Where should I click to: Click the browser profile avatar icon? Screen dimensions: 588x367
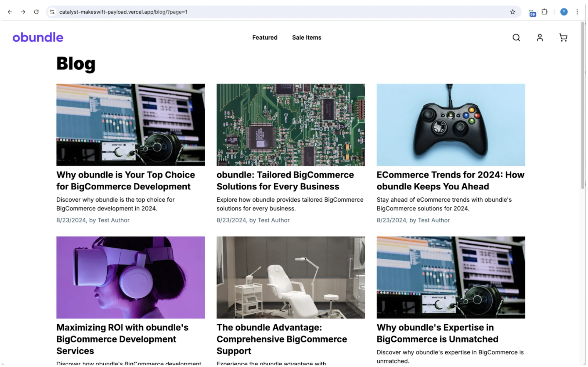pos(564,11)
